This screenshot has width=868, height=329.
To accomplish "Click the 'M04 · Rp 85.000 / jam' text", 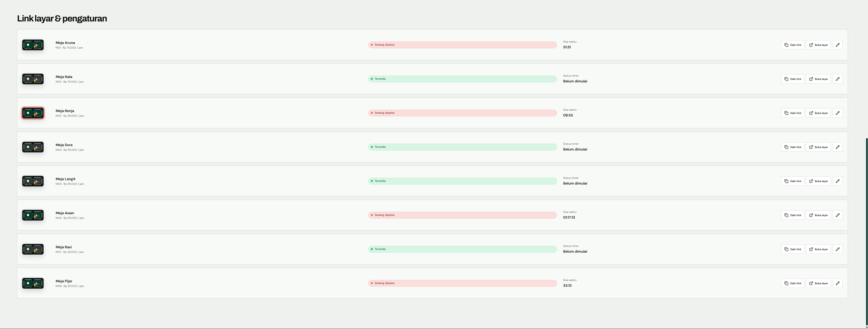I will (x=70, y=150).
